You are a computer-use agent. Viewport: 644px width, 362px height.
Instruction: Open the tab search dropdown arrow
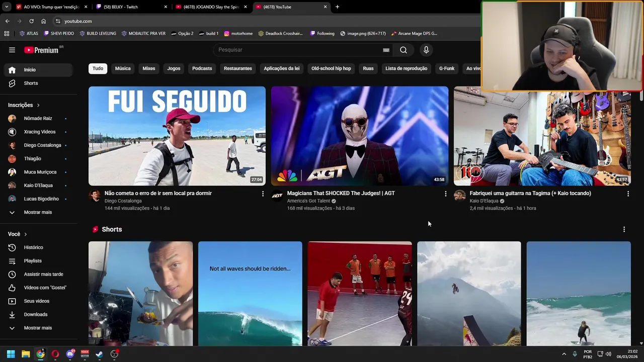click(6, 7)
